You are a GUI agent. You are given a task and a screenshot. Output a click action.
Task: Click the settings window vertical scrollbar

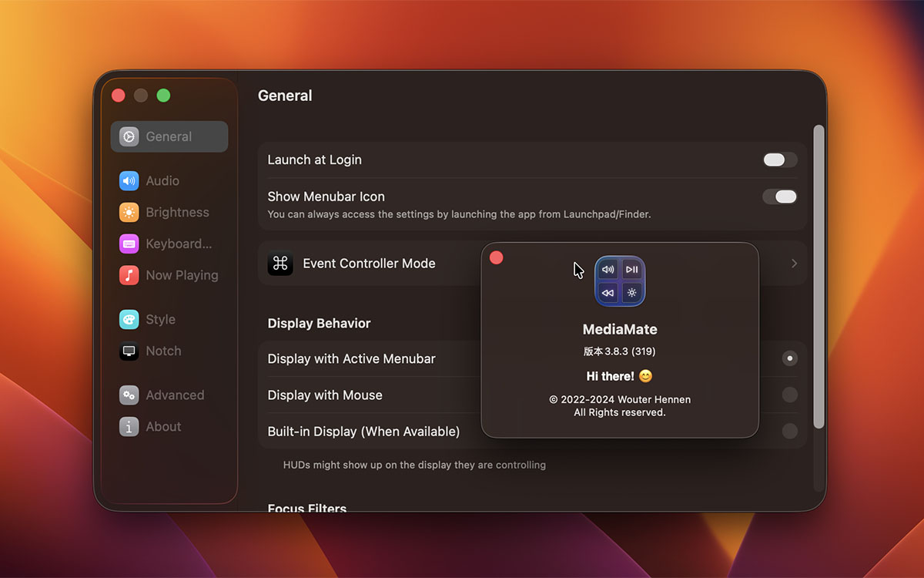pyautogui.click(x=819, y=277)
